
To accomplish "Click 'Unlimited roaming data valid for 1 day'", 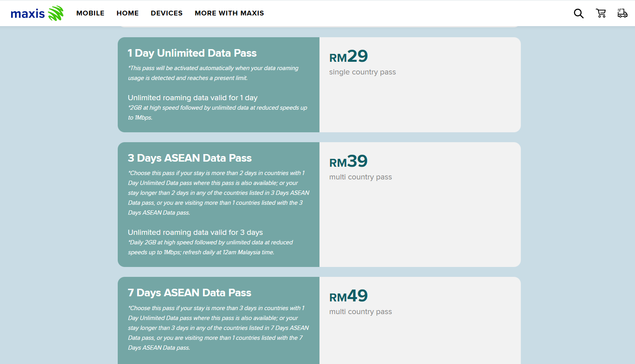I will (193, 98).
